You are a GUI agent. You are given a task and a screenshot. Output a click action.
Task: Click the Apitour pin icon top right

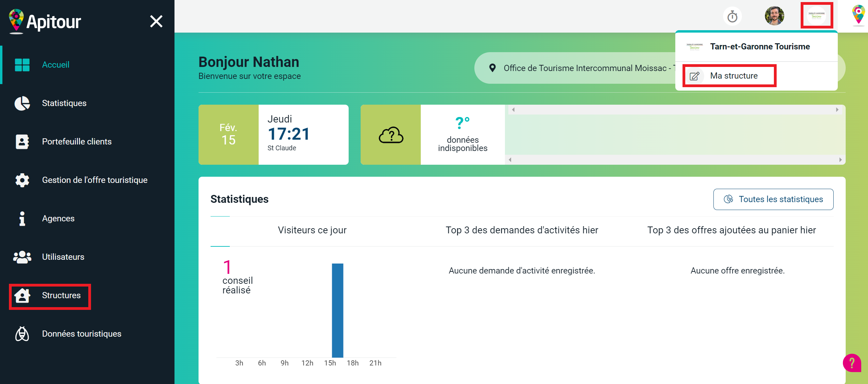click(x=858, y=15)
